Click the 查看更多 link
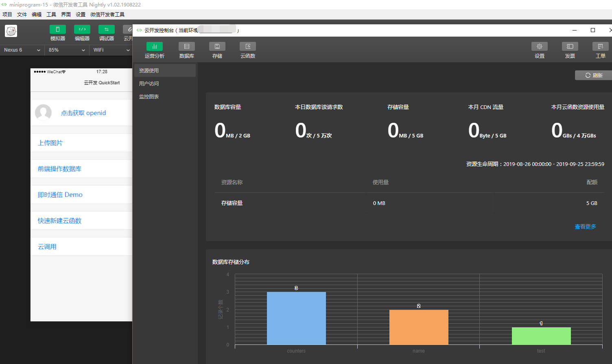 tap(585, 227)
